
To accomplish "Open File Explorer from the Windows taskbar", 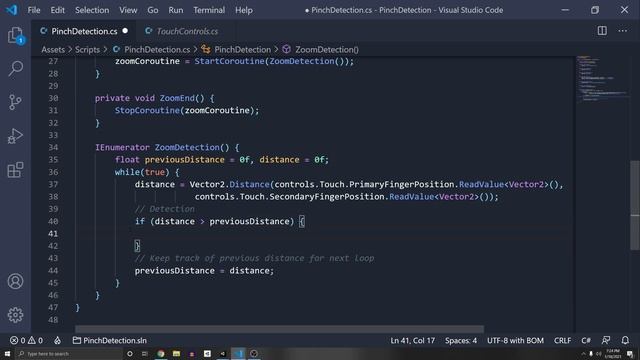I will tap(176, 353).
